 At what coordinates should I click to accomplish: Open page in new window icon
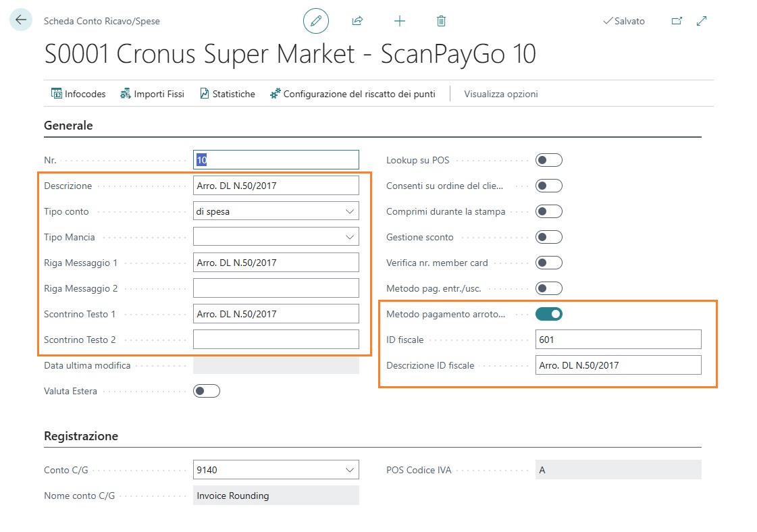pos(676,21)
